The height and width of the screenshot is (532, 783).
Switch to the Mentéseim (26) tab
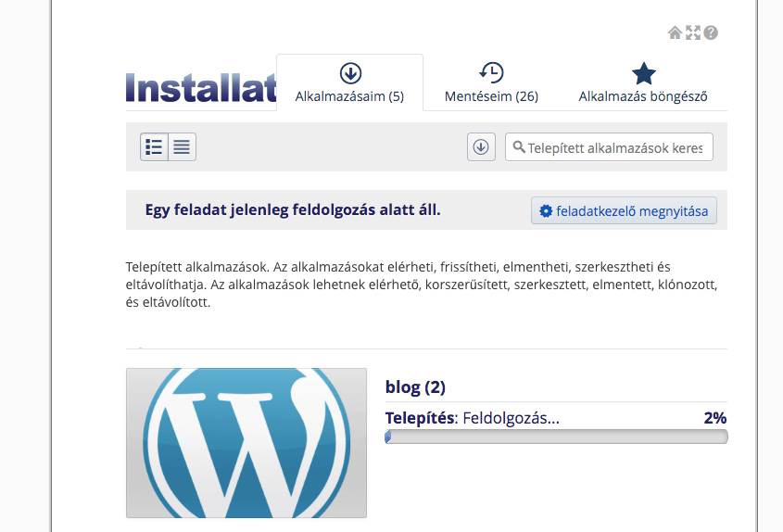(x=491, y=82)
